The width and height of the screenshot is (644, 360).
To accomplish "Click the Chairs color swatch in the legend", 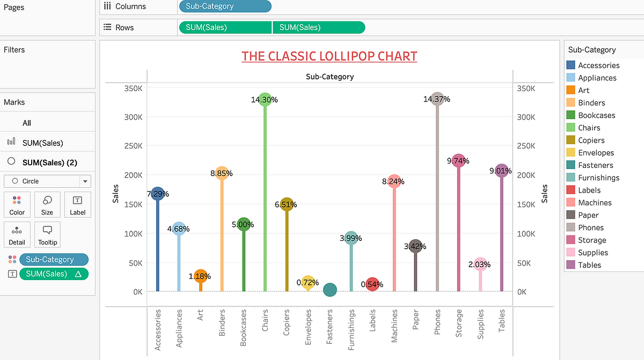I will 570,128.
